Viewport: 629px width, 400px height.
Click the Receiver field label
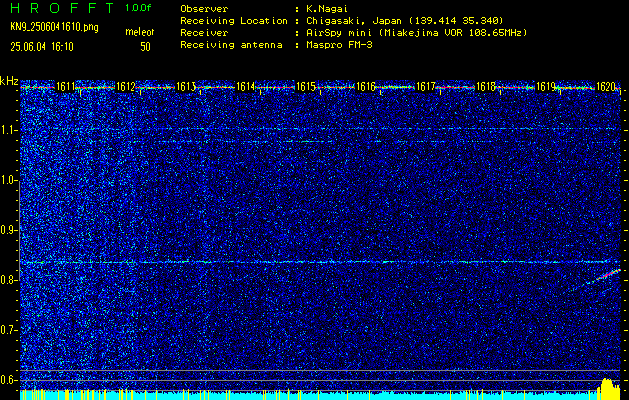point(204,32)
